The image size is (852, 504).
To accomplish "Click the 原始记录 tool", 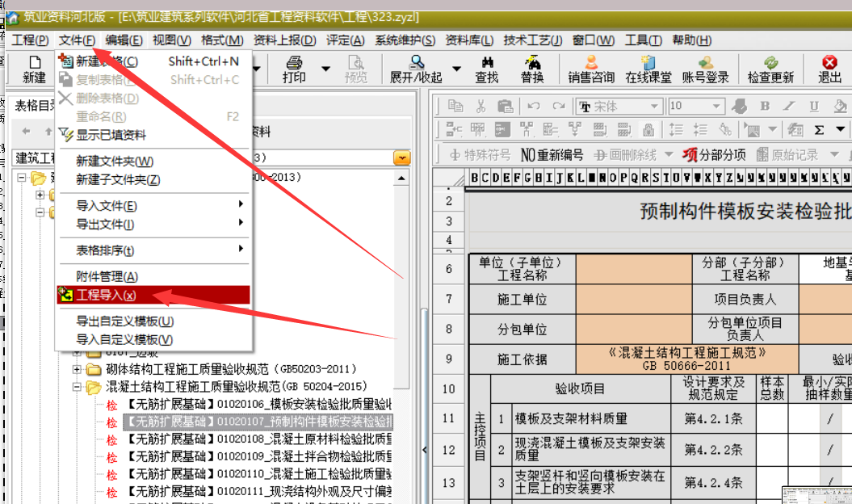I will click(787, 155).
